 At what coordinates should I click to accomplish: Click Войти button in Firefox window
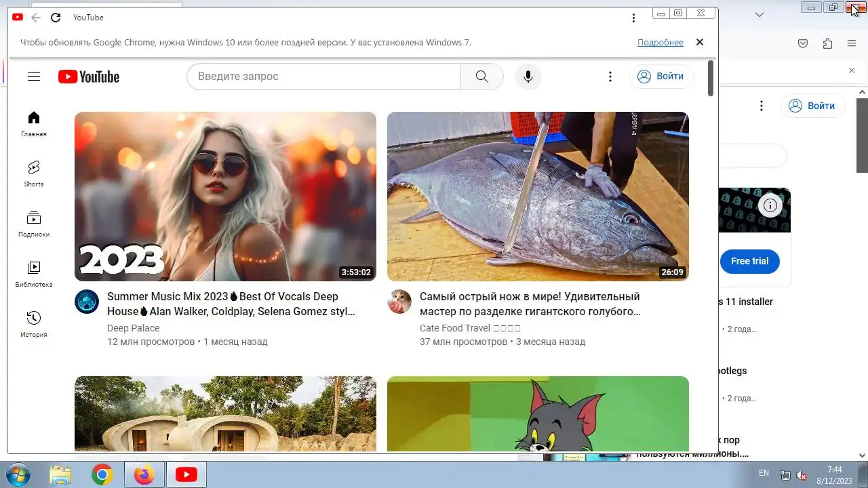[813, 106]
